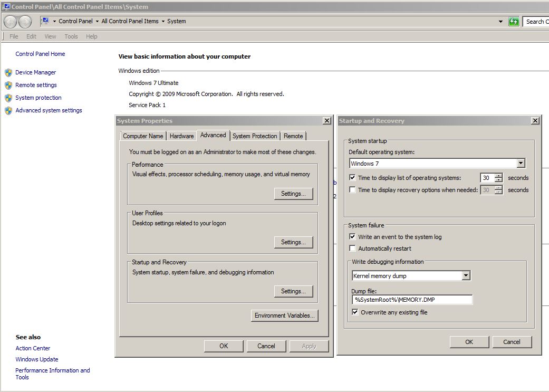Click Cancel in Startup and Recovery
549x392 pixels.
coord(512,342)
